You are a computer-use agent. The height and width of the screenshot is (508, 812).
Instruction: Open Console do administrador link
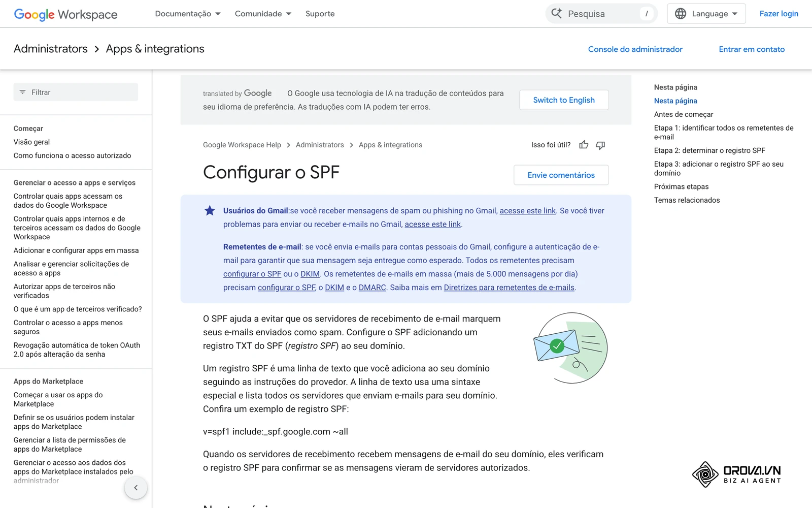[635, 49]
